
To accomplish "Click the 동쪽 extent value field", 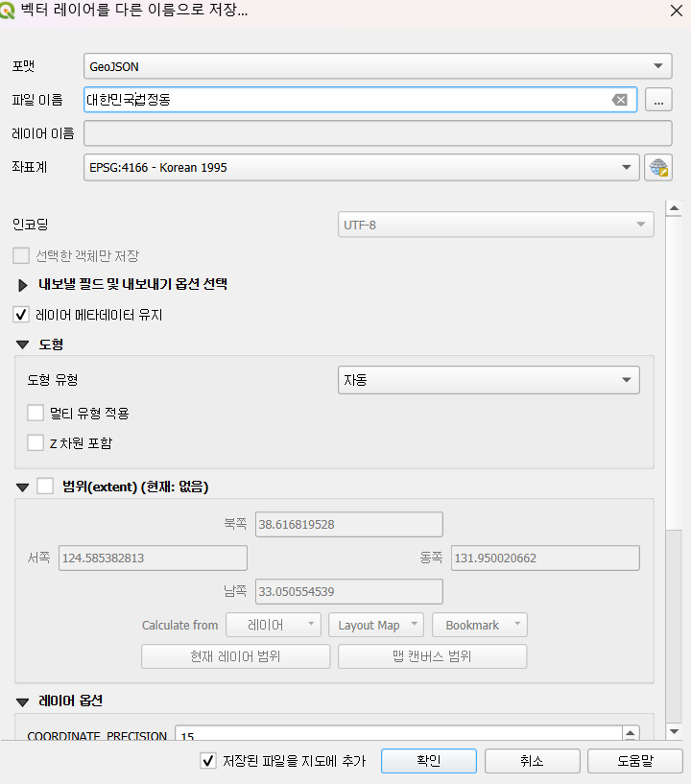I will tap(545, 558).
